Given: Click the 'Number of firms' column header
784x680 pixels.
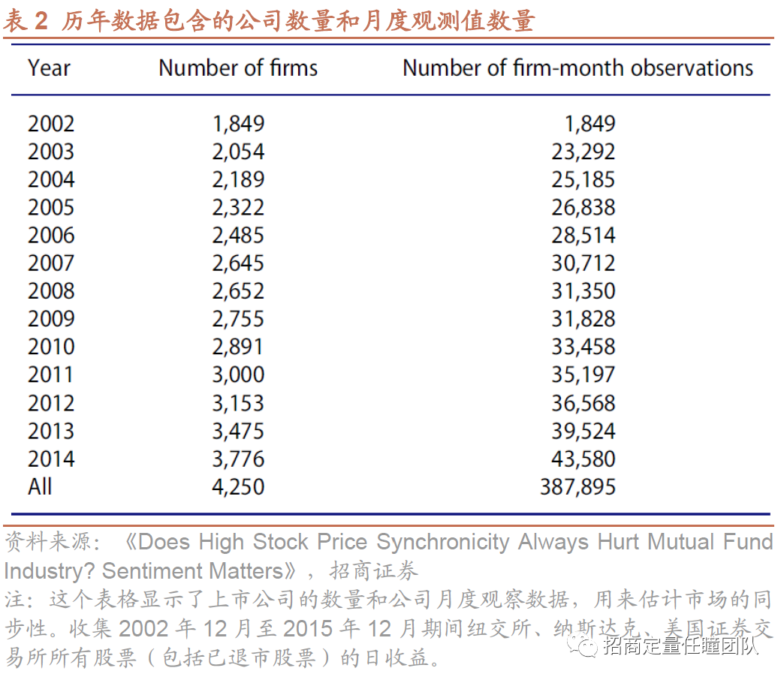Looking at the screenshot, I should 238,68.
